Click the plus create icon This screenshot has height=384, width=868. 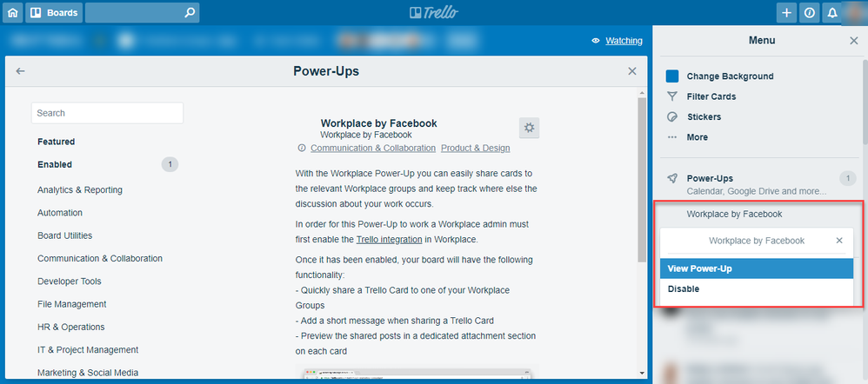pyautogui.click(x=786, y=13)
